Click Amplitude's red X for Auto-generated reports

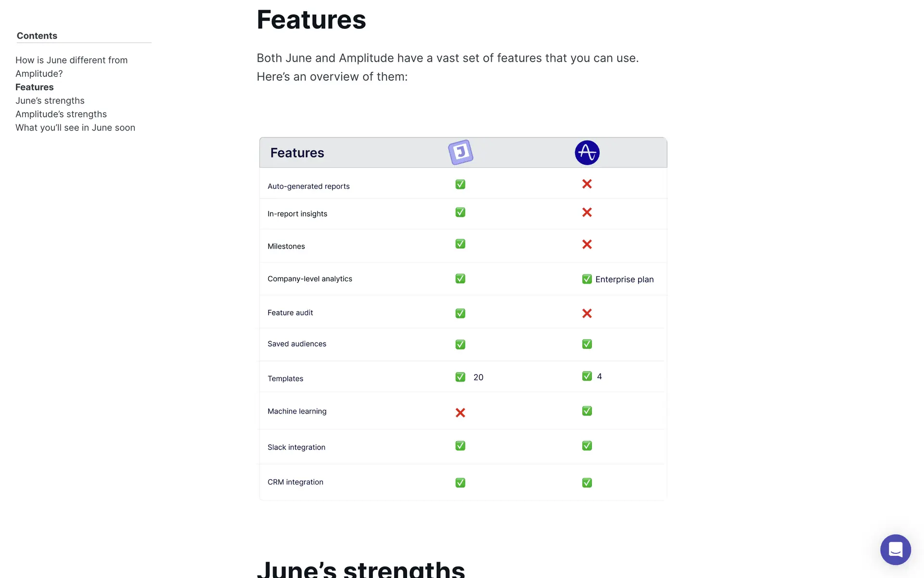point(587,184)
